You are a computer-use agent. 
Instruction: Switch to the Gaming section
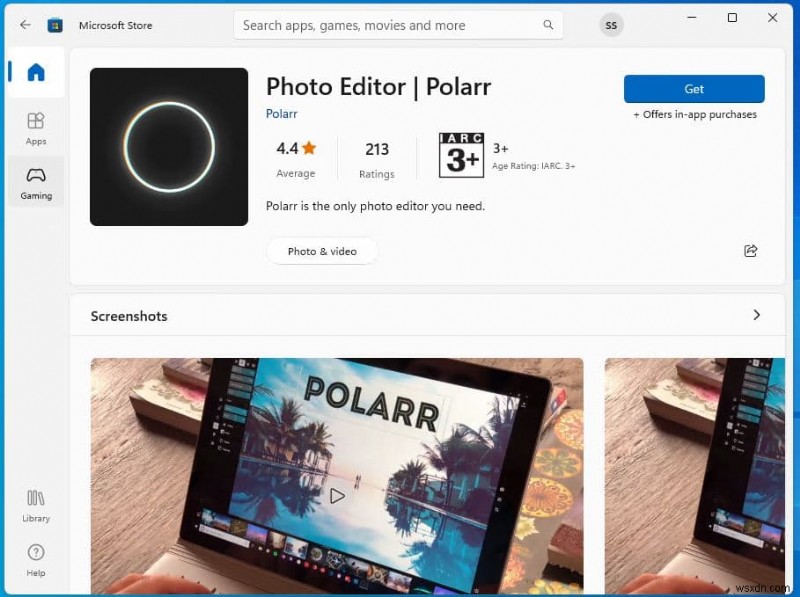35,182
